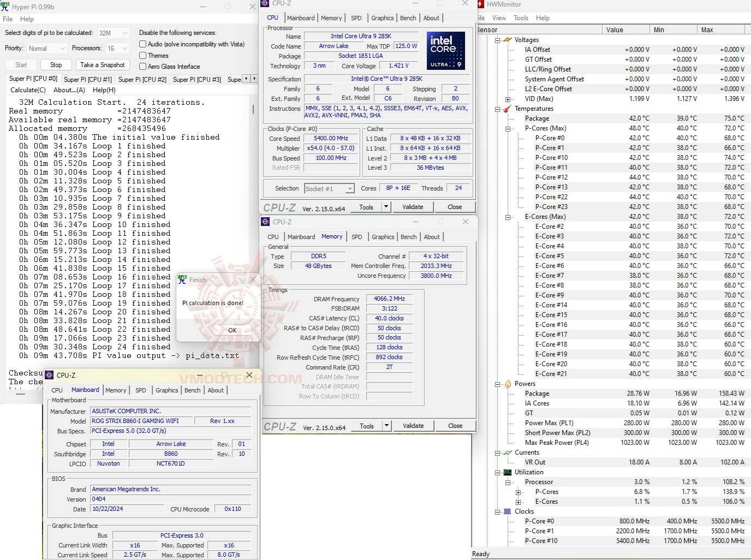This screenshot has height=560, width=751.
Task: Click the right tab scroll arrow in Hyper PI
Action: [253, 79]
